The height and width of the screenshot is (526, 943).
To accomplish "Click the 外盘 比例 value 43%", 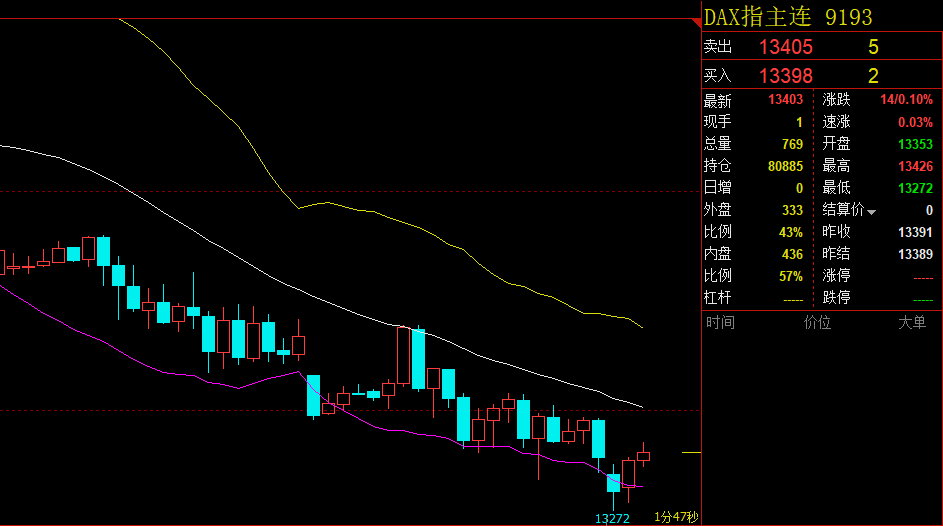I will pos(790,232).
